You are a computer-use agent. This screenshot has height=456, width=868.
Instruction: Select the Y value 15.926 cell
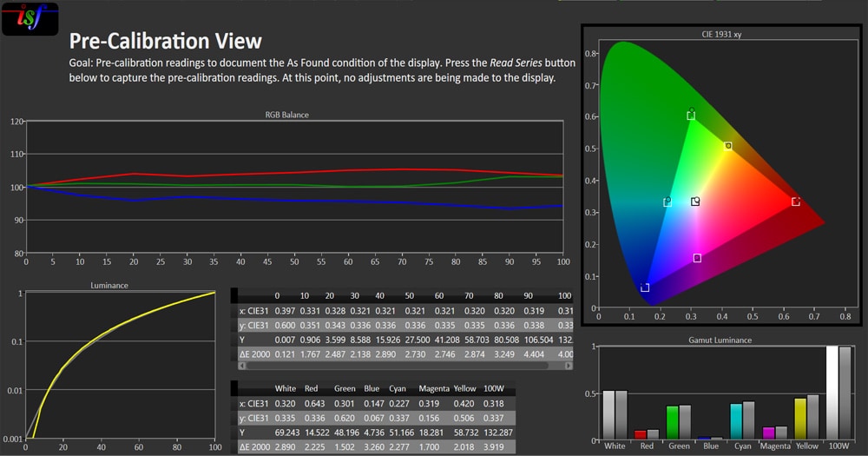[387, 340]
